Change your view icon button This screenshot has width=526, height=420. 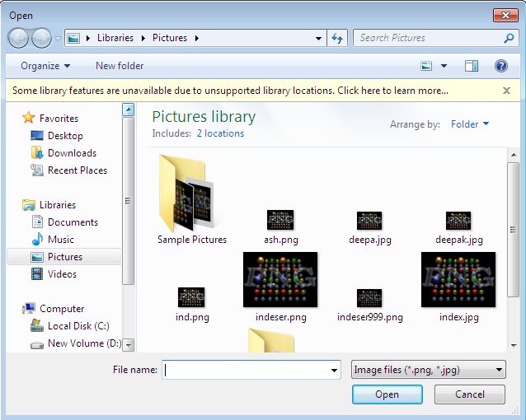tap(426, 66)
